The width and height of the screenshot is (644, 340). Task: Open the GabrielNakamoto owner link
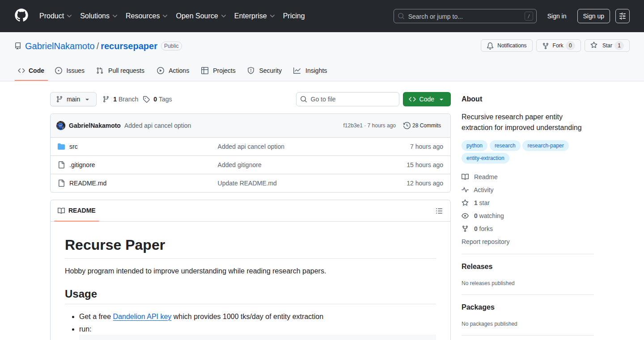coord(60,46)
